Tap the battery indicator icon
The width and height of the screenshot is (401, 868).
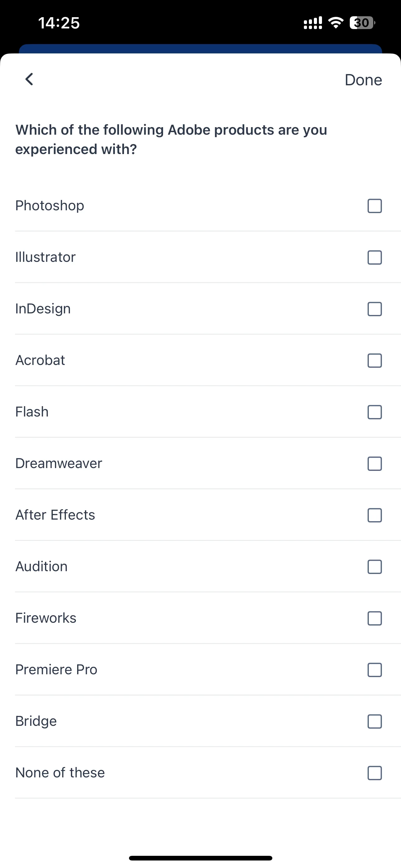[x=362, y=22]
